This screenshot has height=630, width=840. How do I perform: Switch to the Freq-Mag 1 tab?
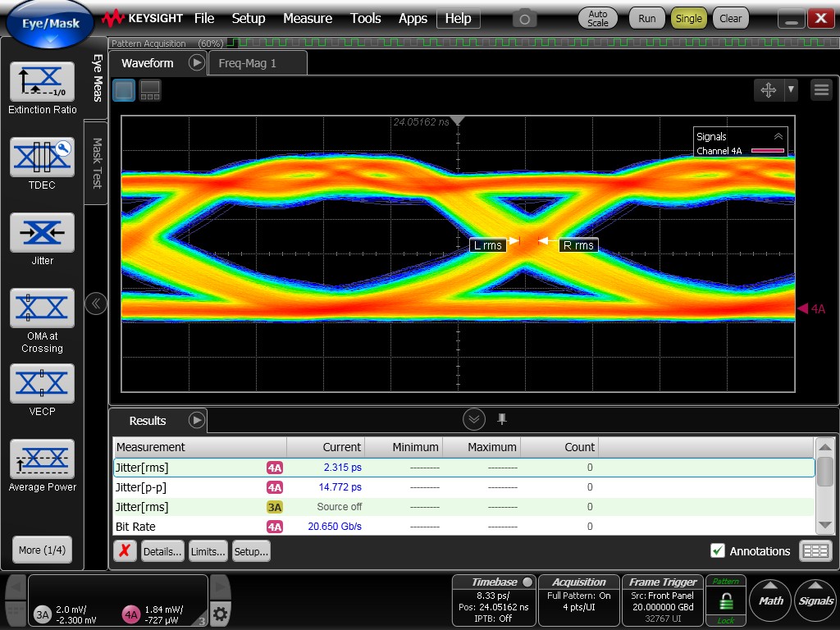click(x=248, y=63)
